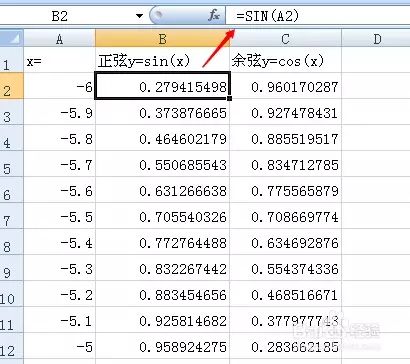The width and height of the screenshot is (410, 364).
Task: Click cell with value -5.7
Action: pos(59,164)
